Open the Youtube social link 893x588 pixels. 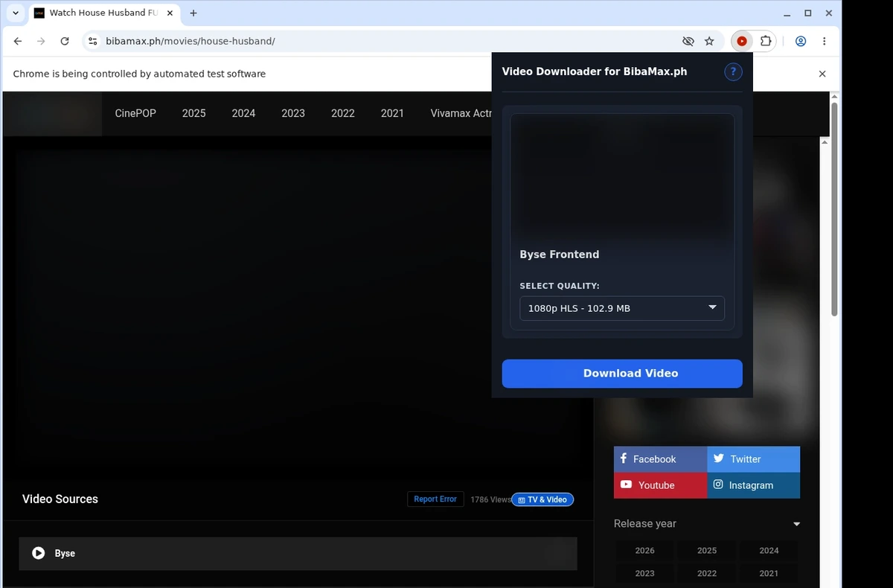click(x=660, y=485)
